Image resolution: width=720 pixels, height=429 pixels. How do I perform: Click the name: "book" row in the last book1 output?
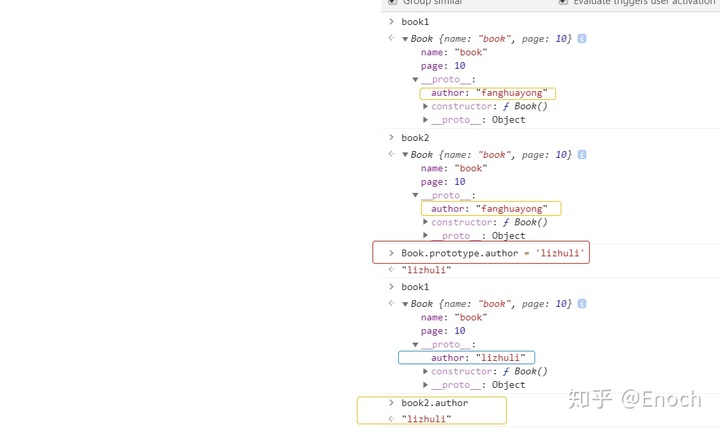click(x=454, y=317)
